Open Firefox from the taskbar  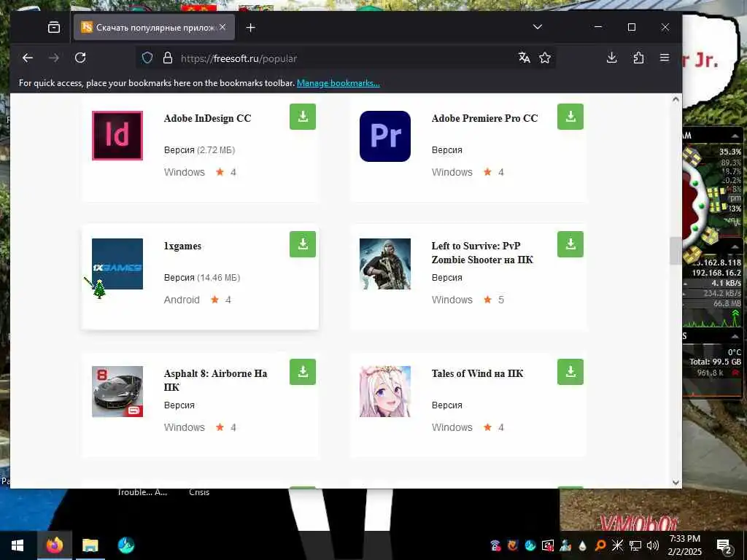[54, 545]
